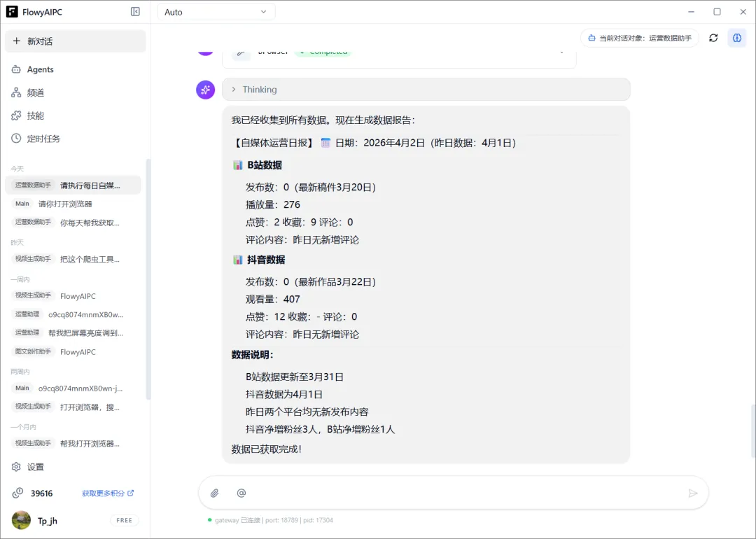
Task: Click the Agents robot icon
Action: (x=16, y=69)
